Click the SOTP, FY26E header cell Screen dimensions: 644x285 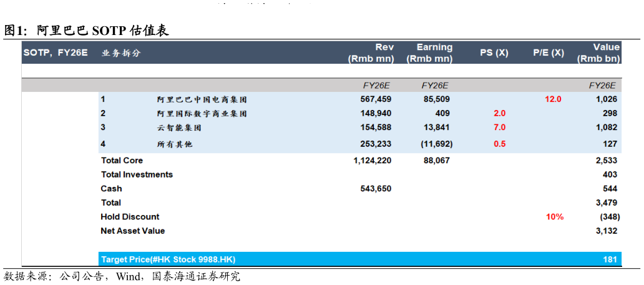(56, 53)
